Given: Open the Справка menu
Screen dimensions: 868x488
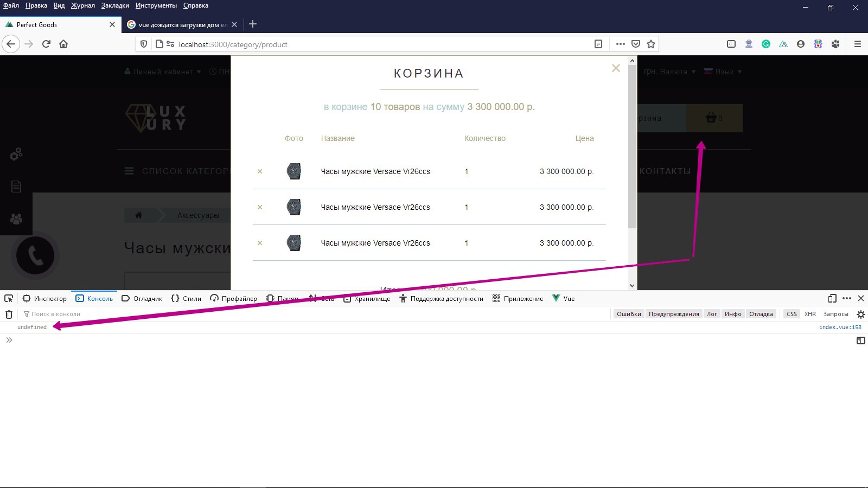Looking at the screenshot, I should pos(196,5).
